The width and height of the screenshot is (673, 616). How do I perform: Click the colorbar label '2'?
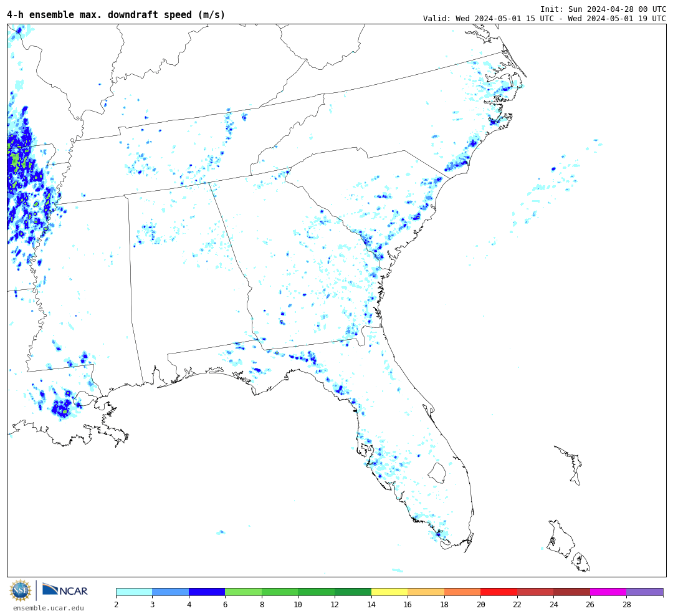pyautogui.click(x=117, y=604)
